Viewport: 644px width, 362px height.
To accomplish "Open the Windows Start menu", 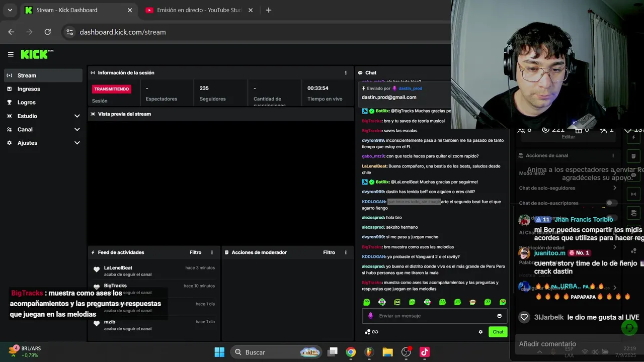I will point(219,352).
